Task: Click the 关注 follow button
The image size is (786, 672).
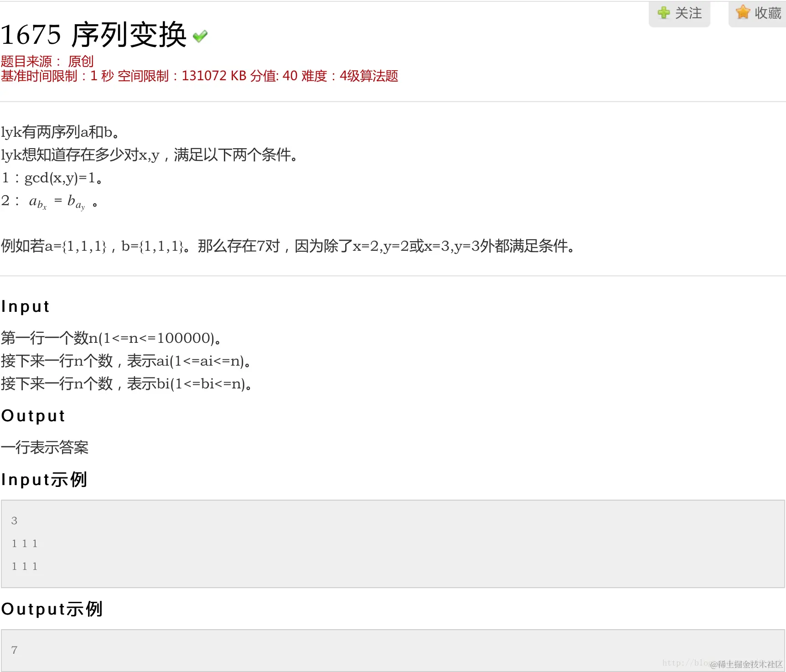Action: (679, 14)
